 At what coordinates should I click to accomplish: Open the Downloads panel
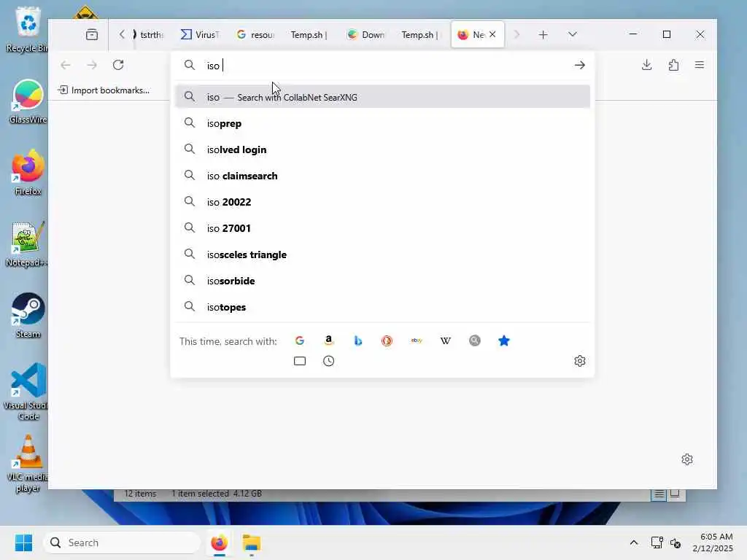coord(646,65)
